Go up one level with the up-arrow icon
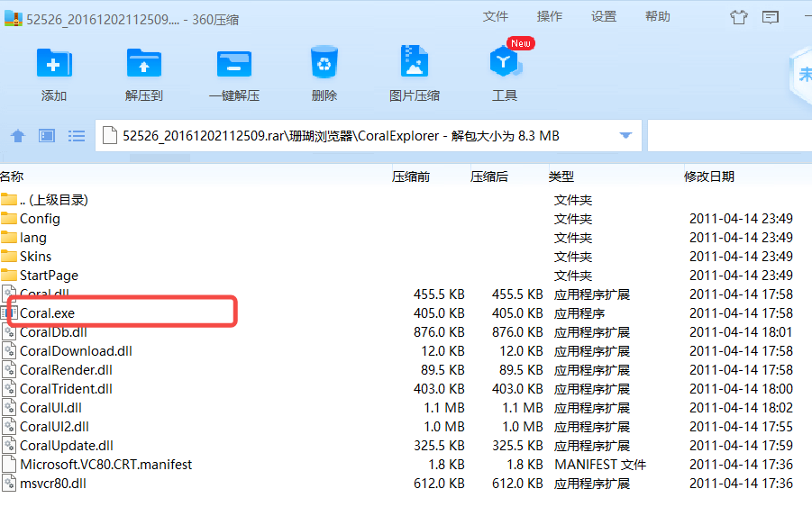This screenshot has width=812, height=507. pyautogui.click(x=18, y=136)
